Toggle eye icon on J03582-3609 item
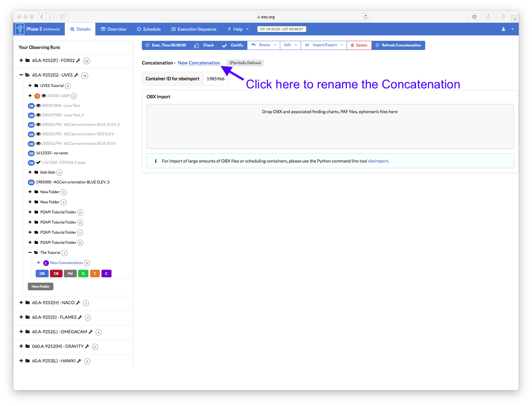532x406 pixels. coord(44,96)
